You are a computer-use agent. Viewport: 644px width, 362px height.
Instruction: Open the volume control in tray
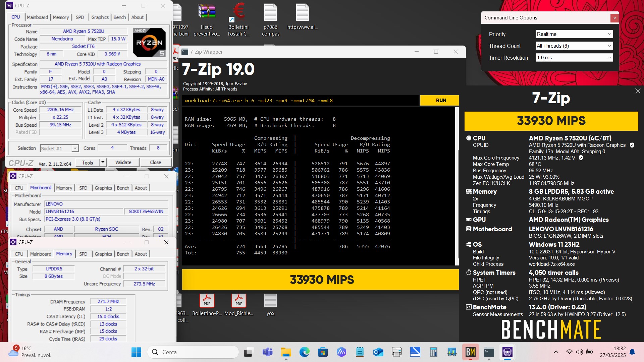pos(579,352)
